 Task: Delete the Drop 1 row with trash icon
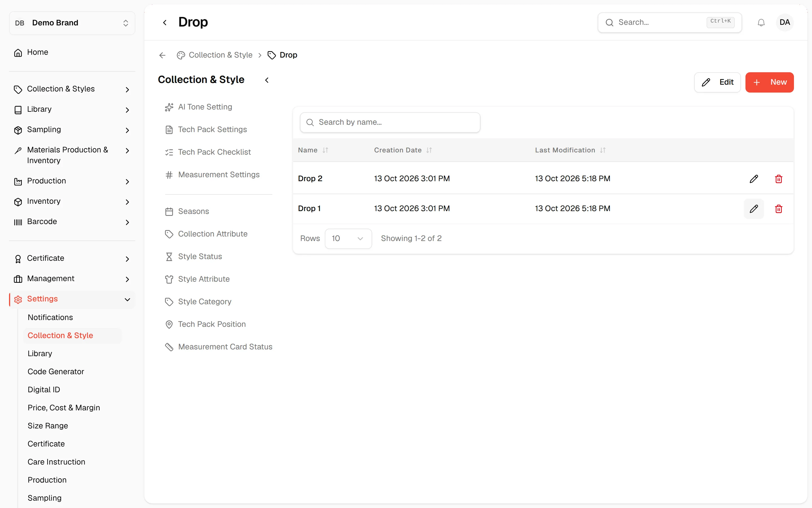[x=778, y=209]
